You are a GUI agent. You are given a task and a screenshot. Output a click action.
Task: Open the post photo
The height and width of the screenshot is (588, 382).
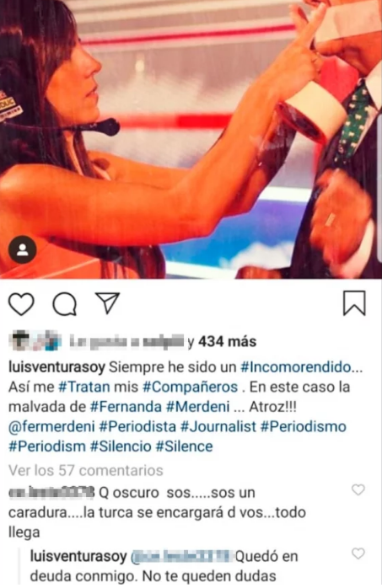(x=191, y=139)
